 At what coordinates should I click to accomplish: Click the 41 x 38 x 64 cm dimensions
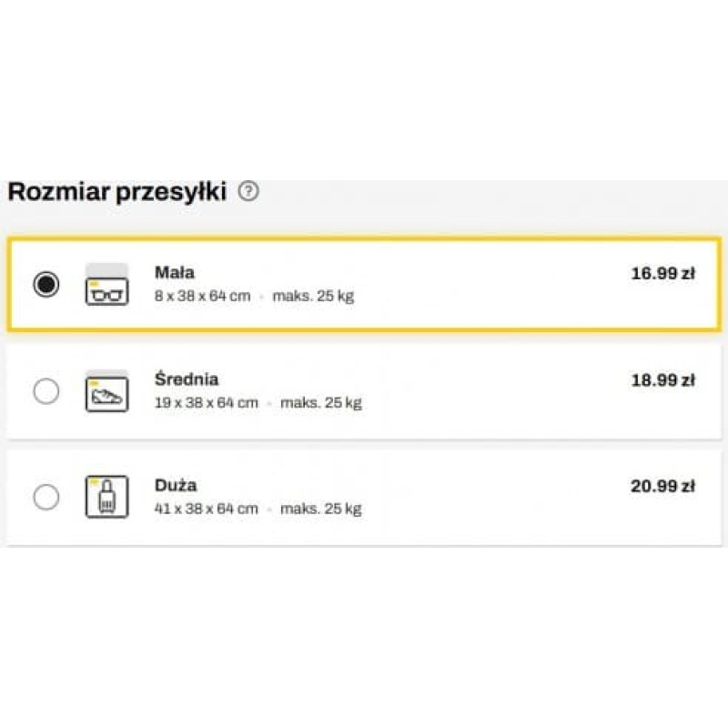click(207, 509)
